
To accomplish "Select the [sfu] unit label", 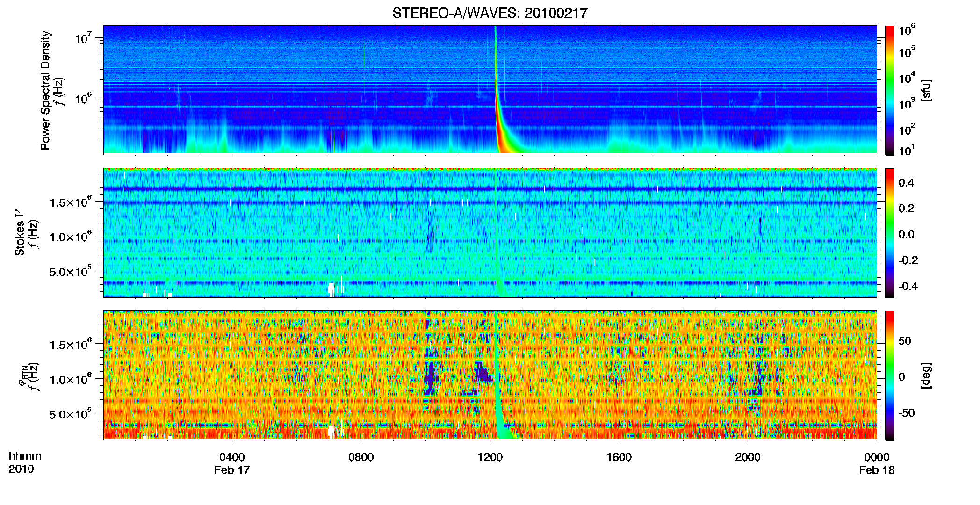I will click(x=926, y=91).
